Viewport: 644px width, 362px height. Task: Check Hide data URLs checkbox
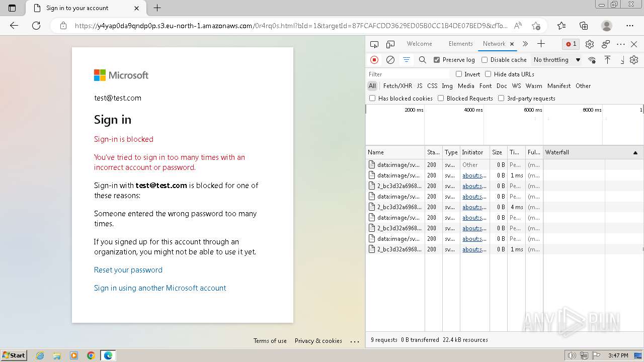(488, 74)
